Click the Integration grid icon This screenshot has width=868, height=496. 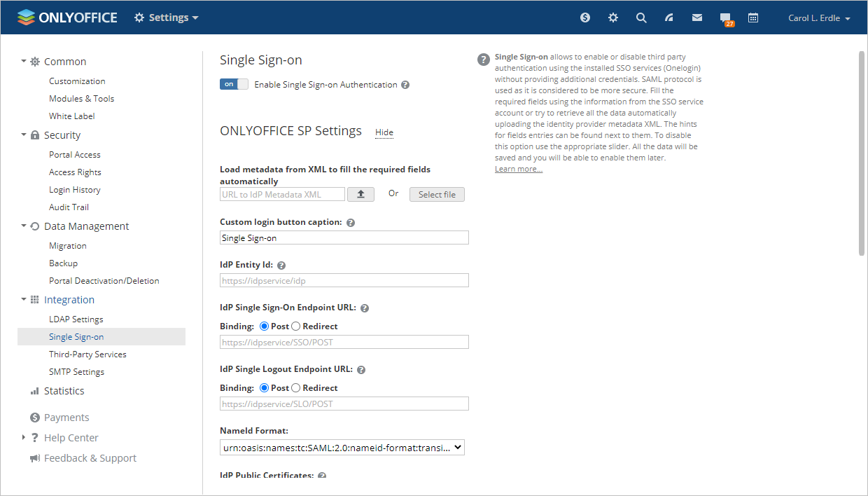(35, 300)
